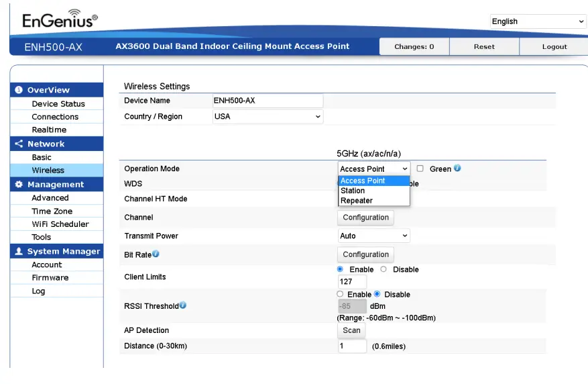Click the Device Name input field
588x384 pixels.
click(x=268, y=101)
